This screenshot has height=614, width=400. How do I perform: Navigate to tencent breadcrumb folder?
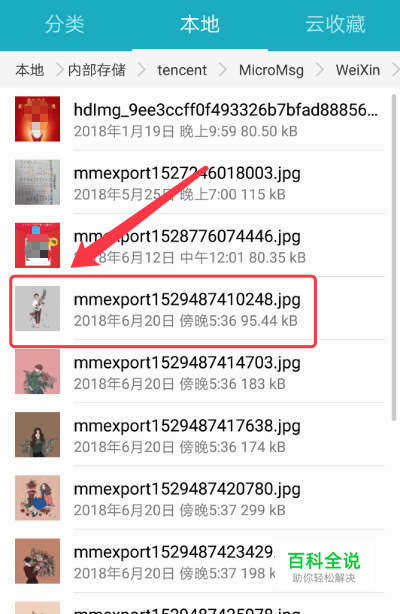pyautogui.click(x=182, y=70)
